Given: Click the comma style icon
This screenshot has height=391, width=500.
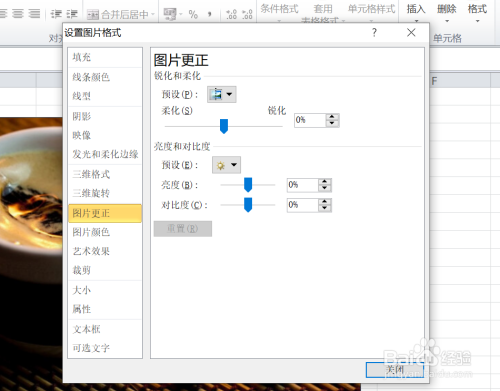Looking at the screenshot, I should [x=210, y=14].
